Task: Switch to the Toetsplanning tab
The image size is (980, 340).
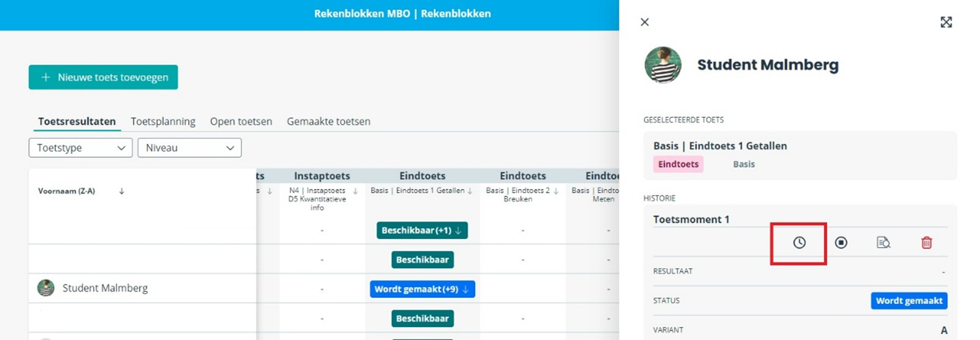Action: (x=163, y=121)
